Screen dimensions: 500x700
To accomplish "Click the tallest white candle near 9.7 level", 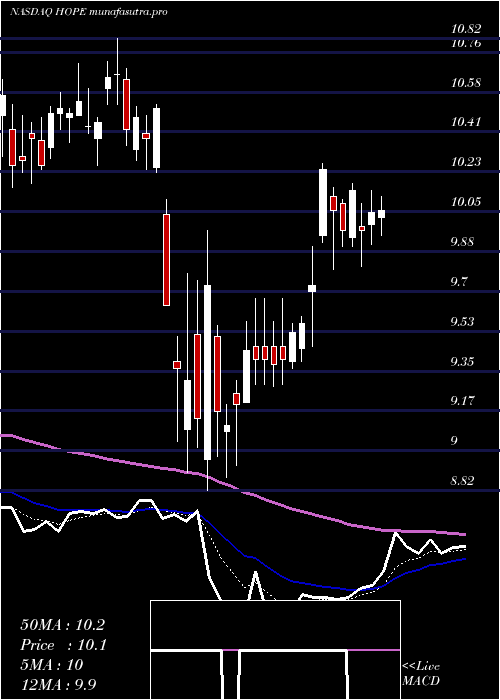I will tap(207, 372).
